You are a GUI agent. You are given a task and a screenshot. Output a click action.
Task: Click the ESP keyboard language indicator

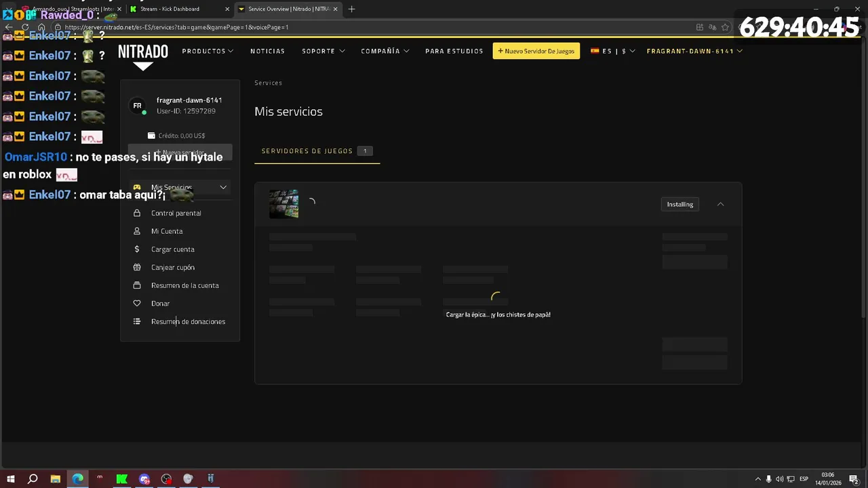coord(804,479)
